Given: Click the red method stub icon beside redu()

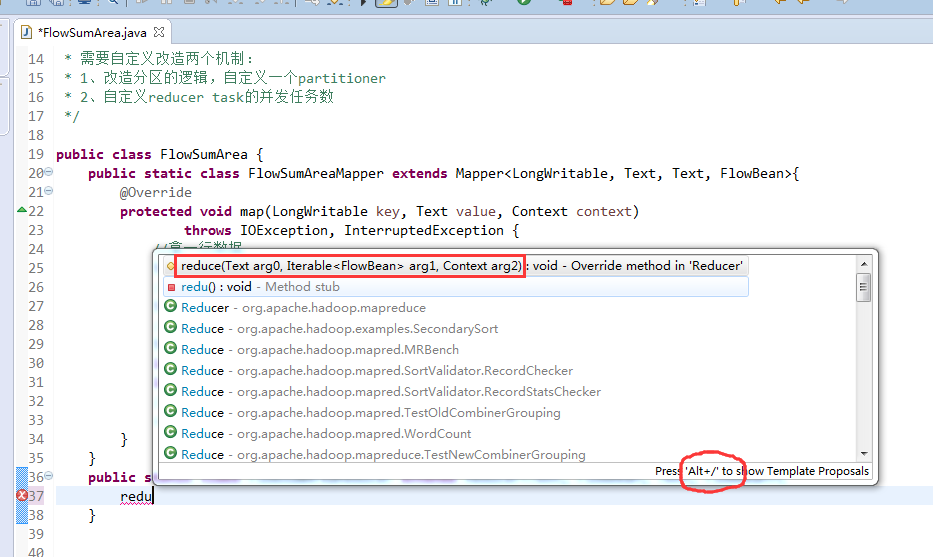Looking at the screenshot, I should (171, 287).
